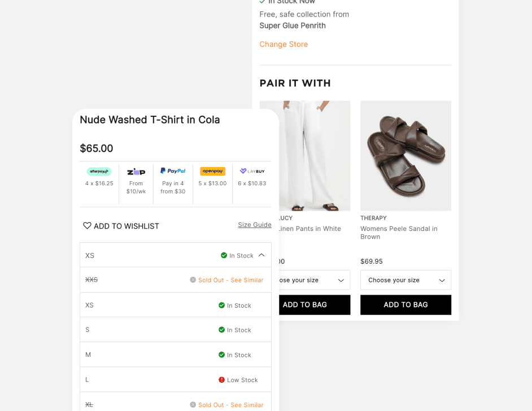Click green In Stock checkmark for size M
Viewport: 532px width, 411px height.
point(221,355)
